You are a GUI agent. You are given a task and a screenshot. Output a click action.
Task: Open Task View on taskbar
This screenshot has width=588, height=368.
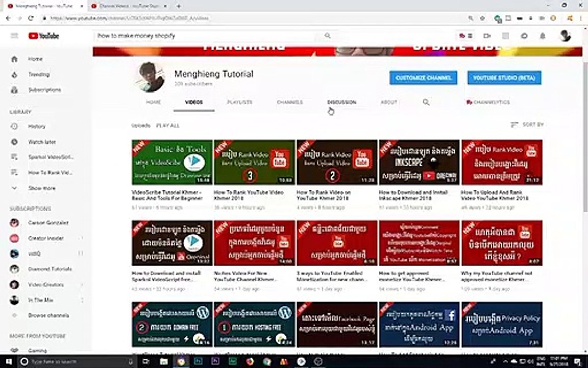[146, 361]
